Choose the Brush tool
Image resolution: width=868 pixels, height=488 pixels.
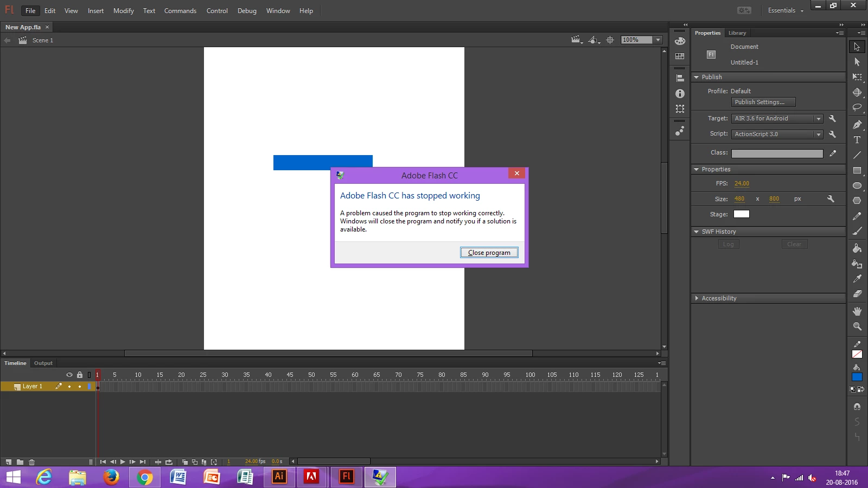click(x=857, y=231)
